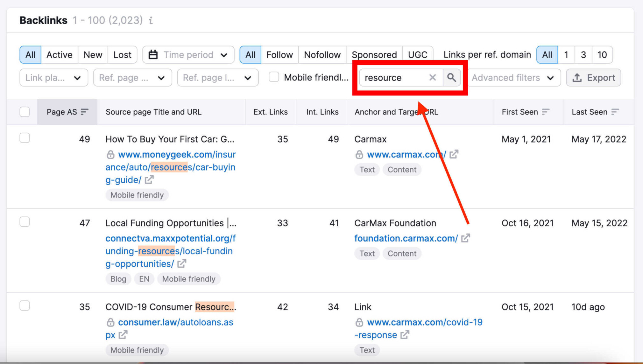Enable the Active backlinks filter

(x=59, y=54)
